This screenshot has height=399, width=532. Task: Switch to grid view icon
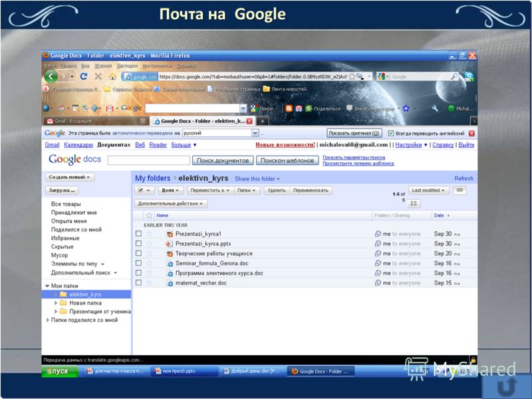(x=414, y=203)
